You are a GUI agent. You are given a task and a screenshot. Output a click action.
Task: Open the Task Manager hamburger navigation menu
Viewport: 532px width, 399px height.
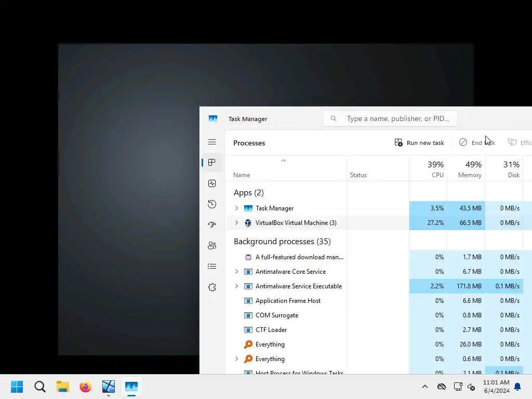coord(212,142)
